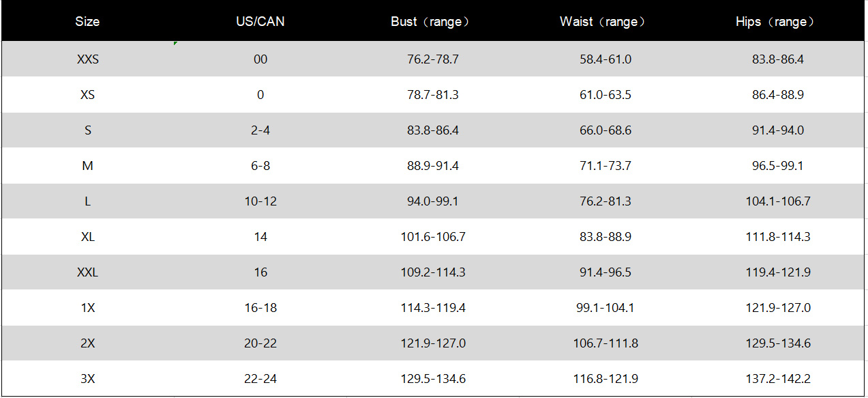Click the Size column header
Viewport: 868px width, 398px height.
tap(87, 22)
